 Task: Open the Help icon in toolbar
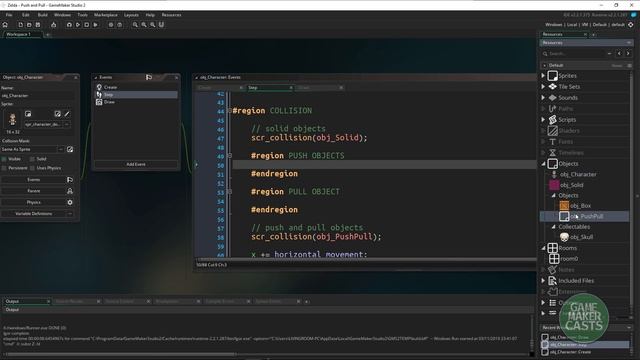click(120, 25)
